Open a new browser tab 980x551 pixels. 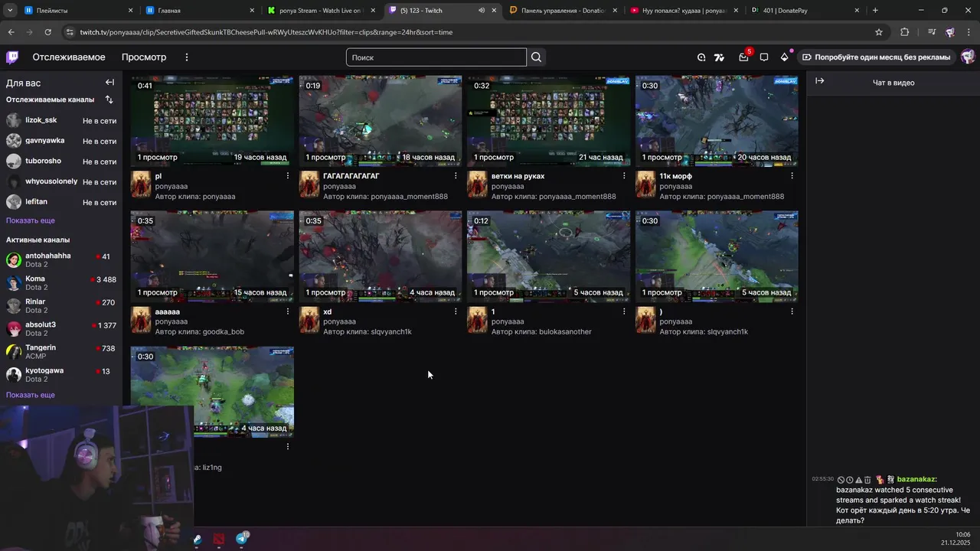pyautogui.click(x=875, y=11)
